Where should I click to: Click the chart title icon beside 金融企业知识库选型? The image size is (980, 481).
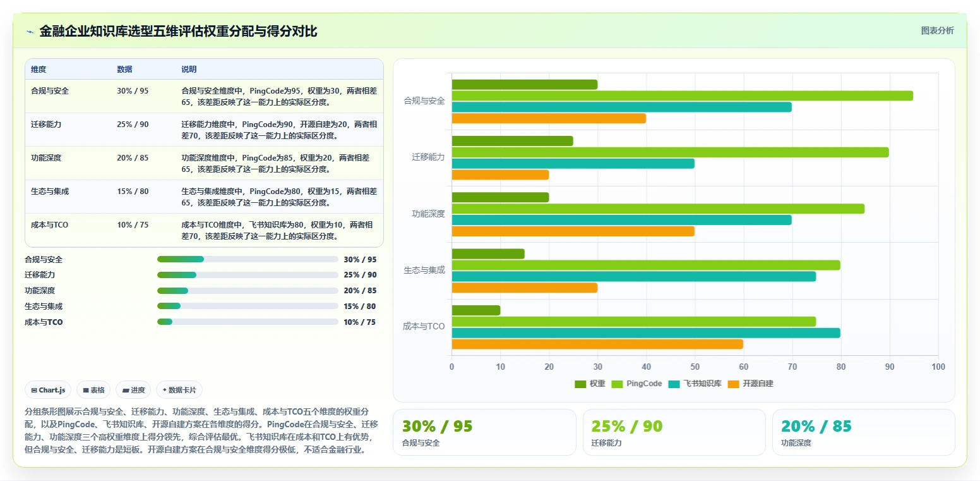click(30, 31)
